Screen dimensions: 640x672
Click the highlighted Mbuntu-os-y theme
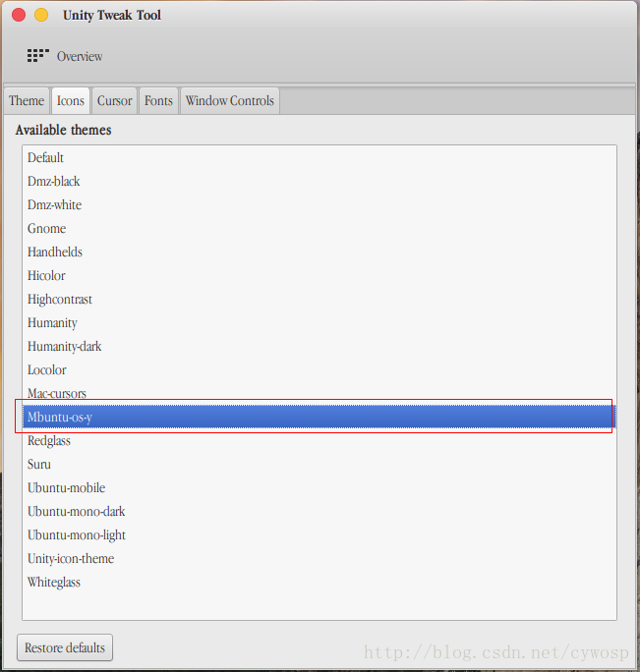[x=320, y=417]
